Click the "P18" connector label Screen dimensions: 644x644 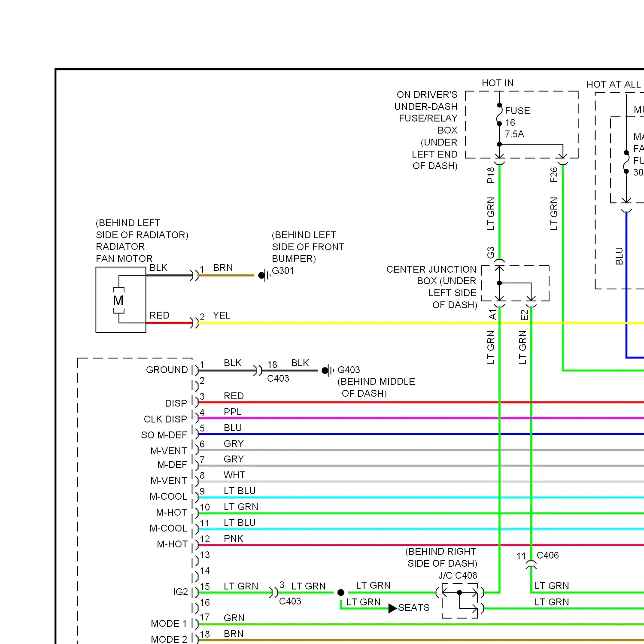pos(491,175)
